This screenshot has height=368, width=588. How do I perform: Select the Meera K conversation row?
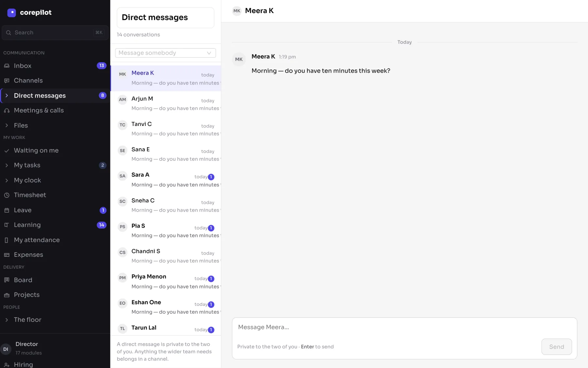click(166, 78)
